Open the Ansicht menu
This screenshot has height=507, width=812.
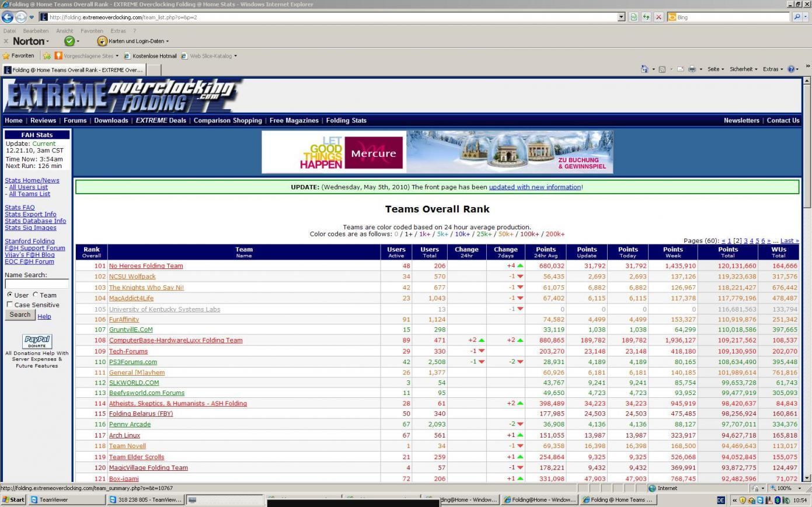click(x=64, y=31)
